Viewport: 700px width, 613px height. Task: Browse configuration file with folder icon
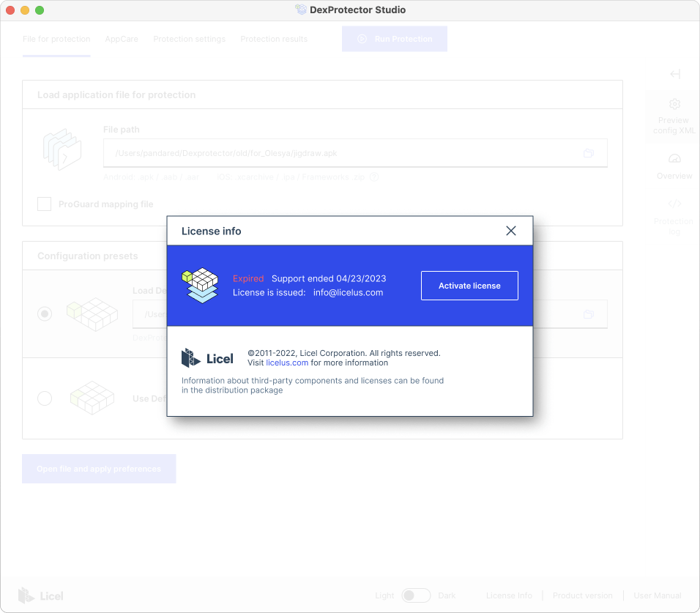pyautogui.click(x=589, y=314)
